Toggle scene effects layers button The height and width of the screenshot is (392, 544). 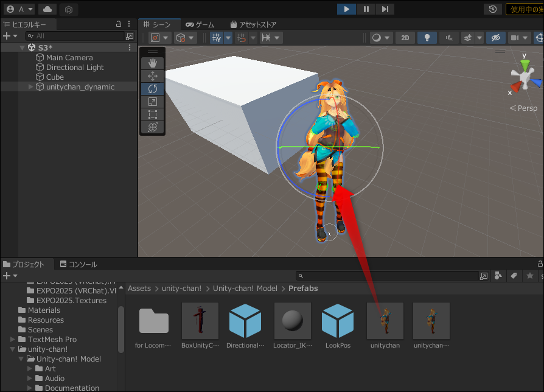pos(468,38)
